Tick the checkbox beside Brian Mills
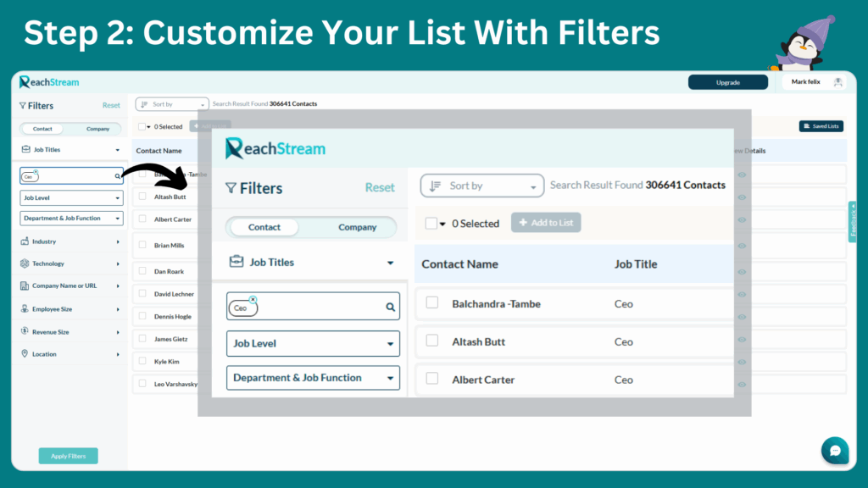The width and height of the screenshot is (868, 488). (x=142, y=245)
